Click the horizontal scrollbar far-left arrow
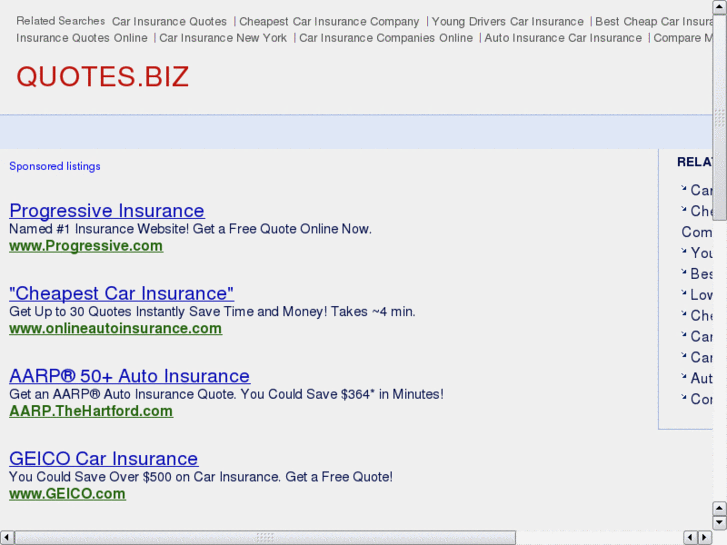The width and height of the screenshot is (727, 545). click(x=6, y=538)
